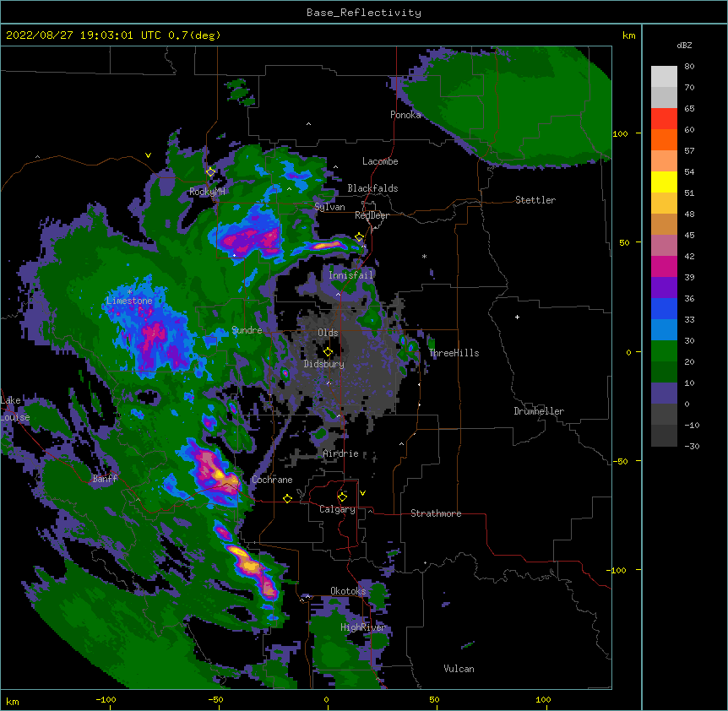Click the 65 value in the dBZ legend

click(689, 109)
